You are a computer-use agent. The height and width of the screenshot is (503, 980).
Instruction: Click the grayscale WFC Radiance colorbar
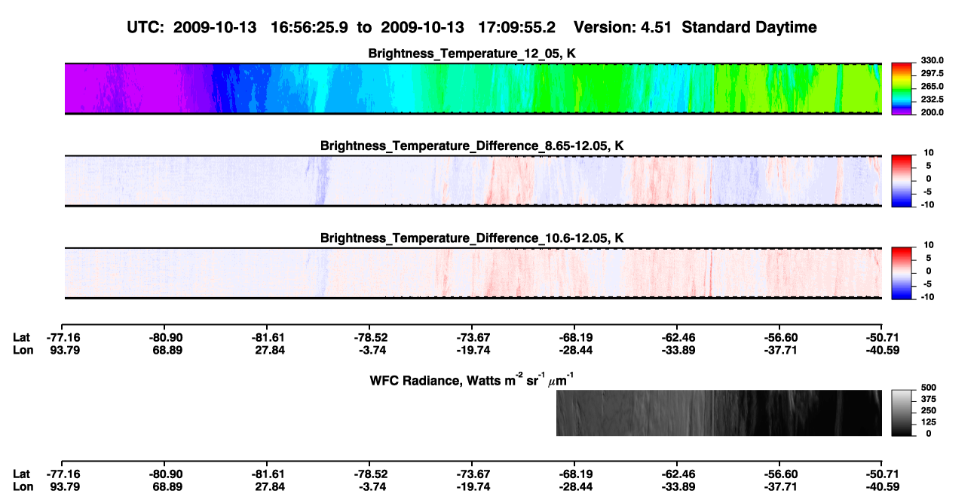tap(902, 413)
